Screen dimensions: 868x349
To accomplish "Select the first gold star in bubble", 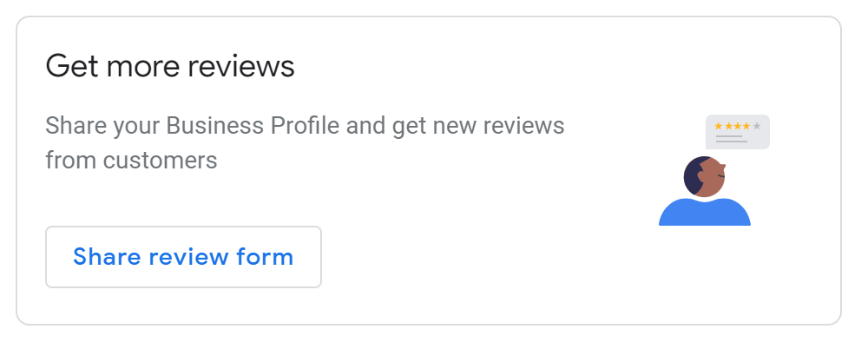I will pyautogui.click(x=719, y=126).
